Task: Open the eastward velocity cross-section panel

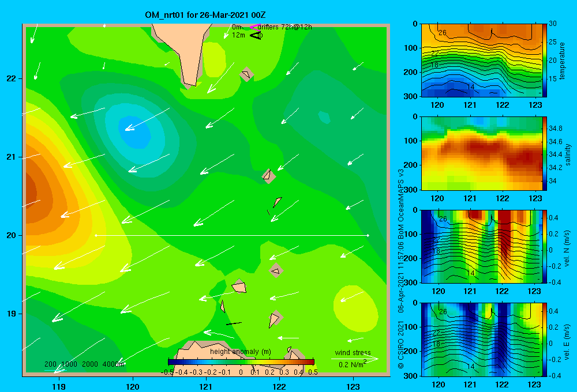Action: click(x=481, y=340)
